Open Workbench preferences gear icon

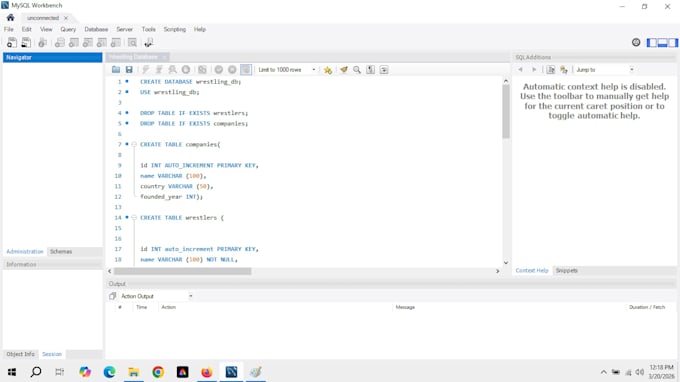(636, 42)
